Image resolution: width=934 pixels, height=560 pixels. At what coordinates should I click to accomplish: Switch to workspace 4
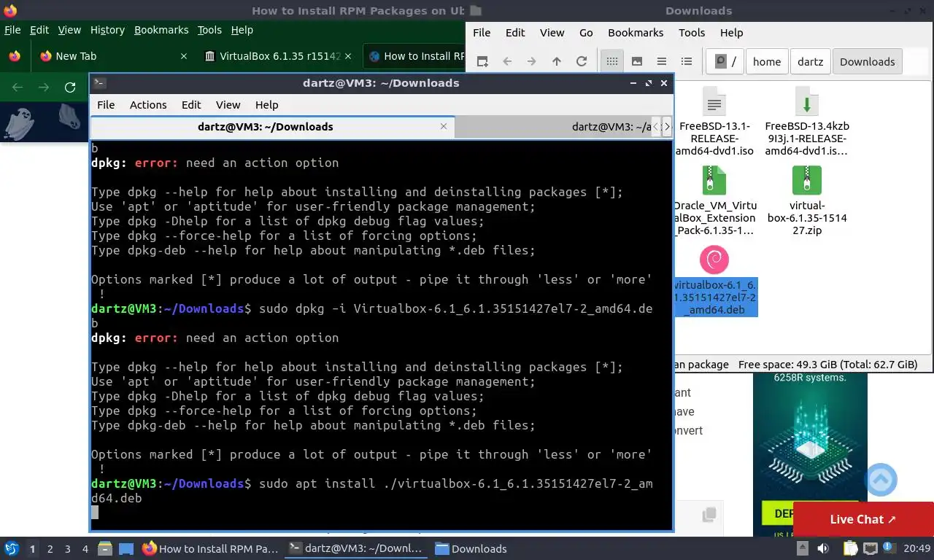[85, 548]
